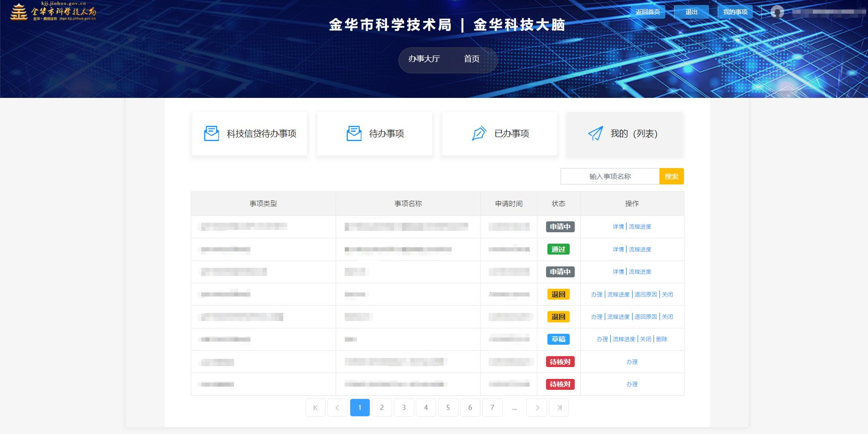Go to previous page chevron

pyautogui.click(x=337, y=408)
